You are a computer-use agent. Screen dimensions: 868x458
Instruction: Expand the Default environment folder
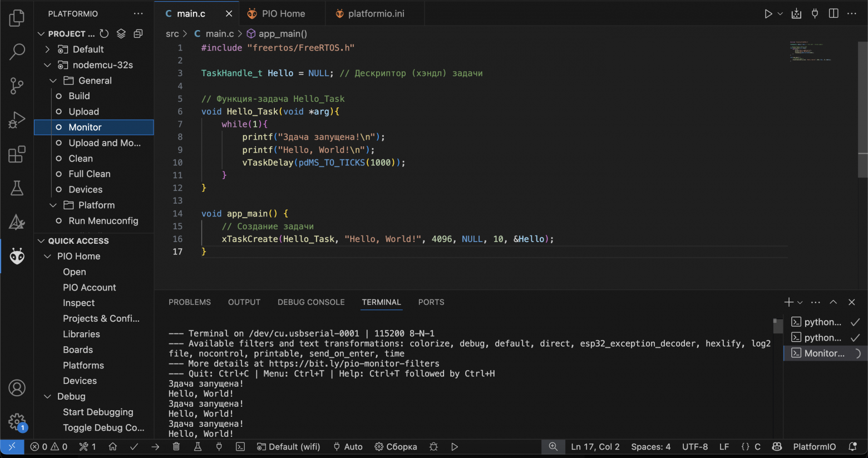47,50
